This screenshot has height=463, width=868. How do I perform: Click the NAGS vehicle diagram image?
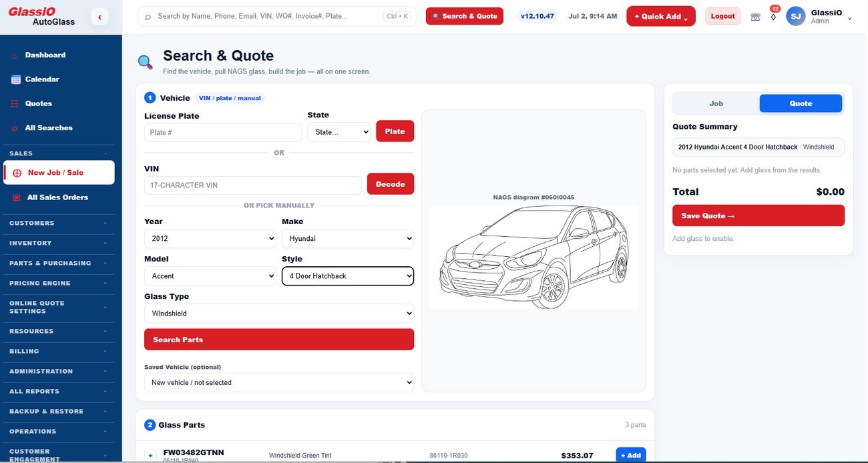tap(533, 257)
